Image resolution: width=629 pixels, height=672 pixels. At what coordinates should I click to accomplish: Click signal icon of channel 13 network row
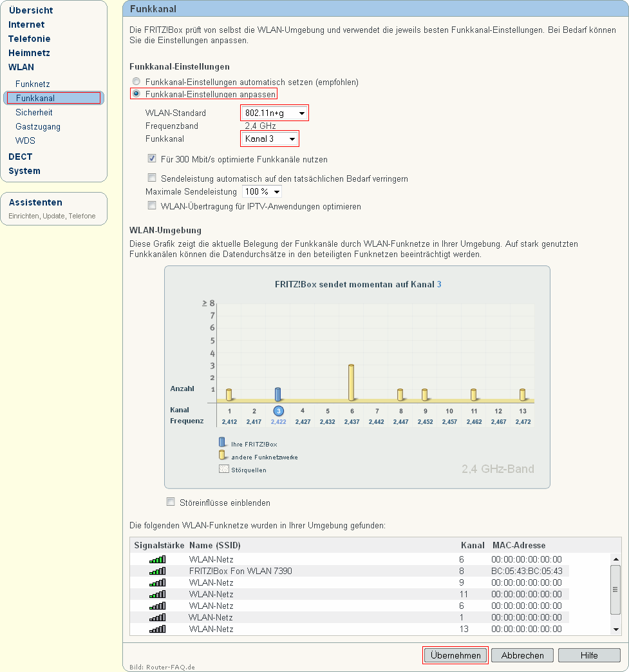158,629
